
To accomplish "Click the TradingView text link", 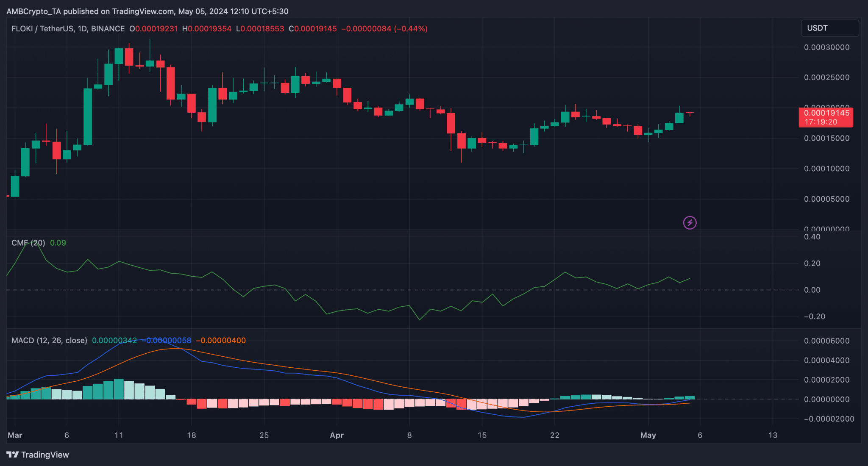I will 45,455.
